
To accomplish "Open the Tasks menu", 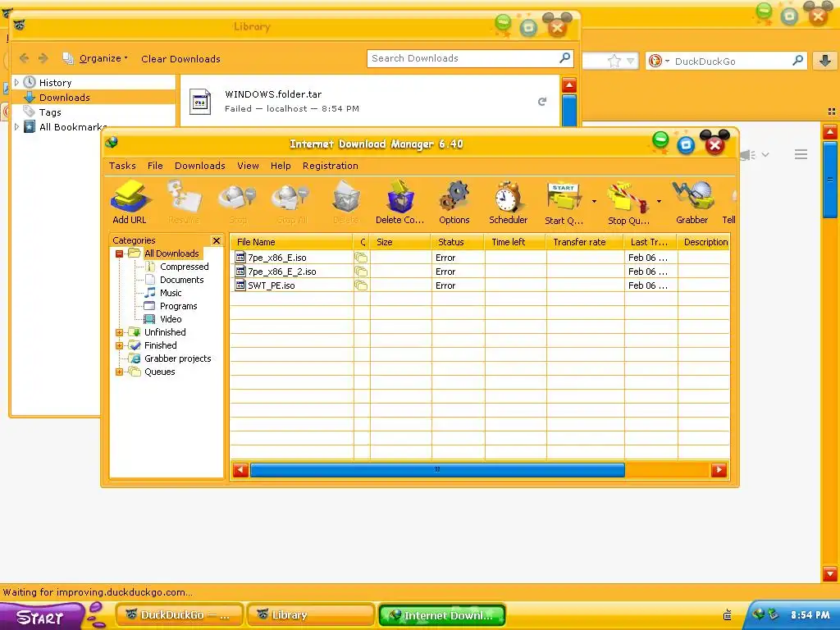I will coord(122,166).
